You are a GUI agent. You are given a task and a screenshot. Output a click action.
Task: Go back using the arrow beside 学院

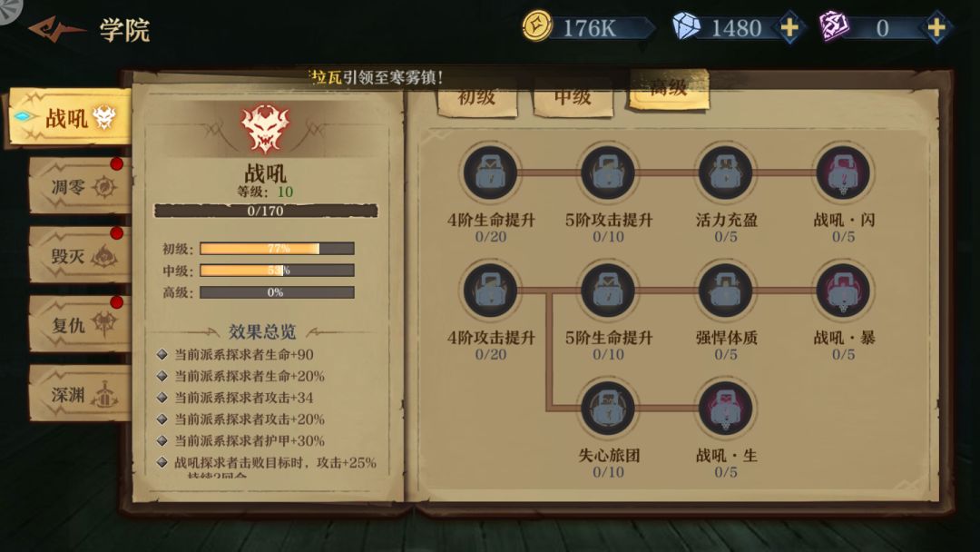point(57,29)
